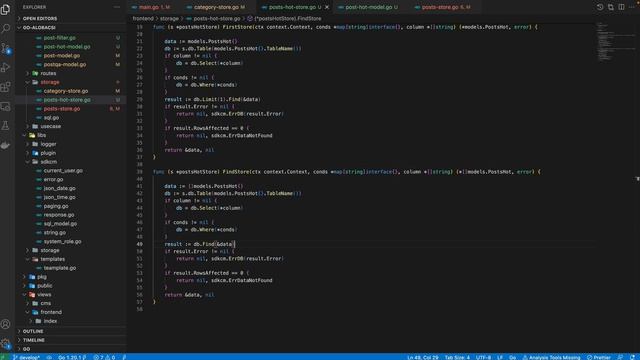Click the code minimap overview
Image resolution: width=640 pixels, height=360 pixels.
point(616,41)
